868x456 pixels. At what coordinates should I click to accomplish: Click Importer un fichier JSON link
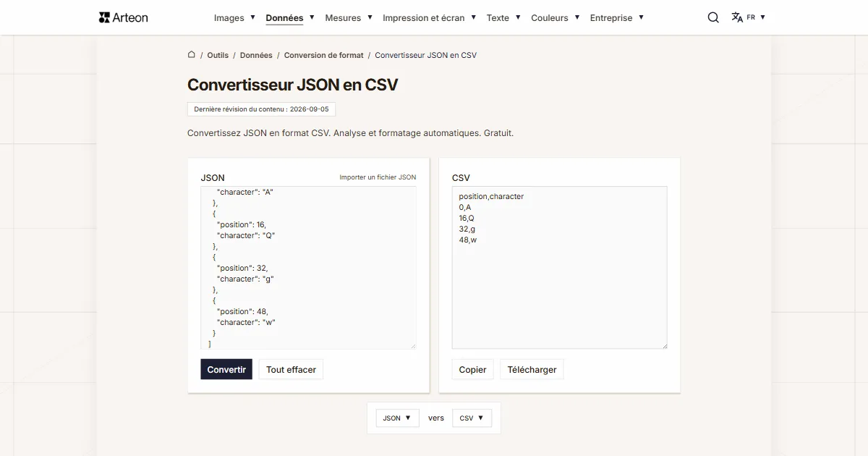[x=378, y=177]
